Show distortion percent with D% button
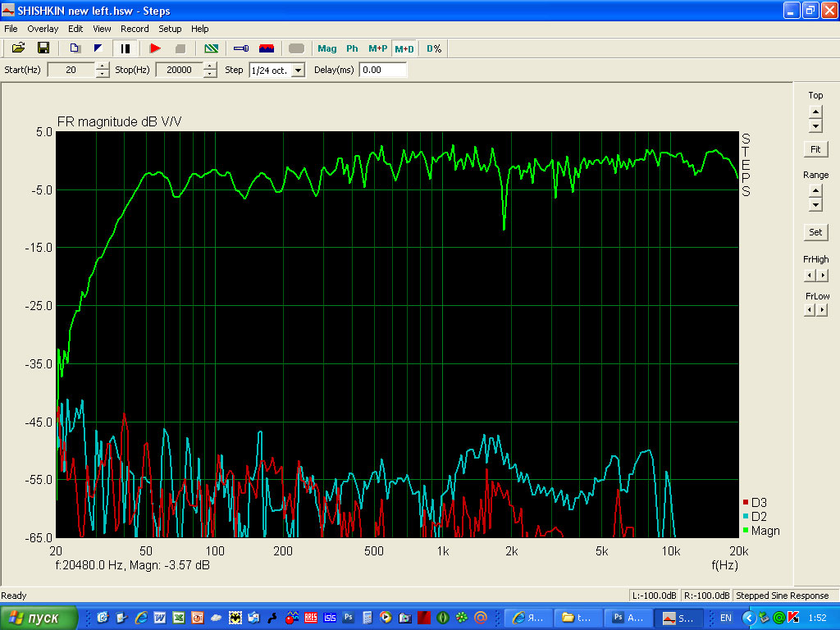 click(x=434, y=48)
